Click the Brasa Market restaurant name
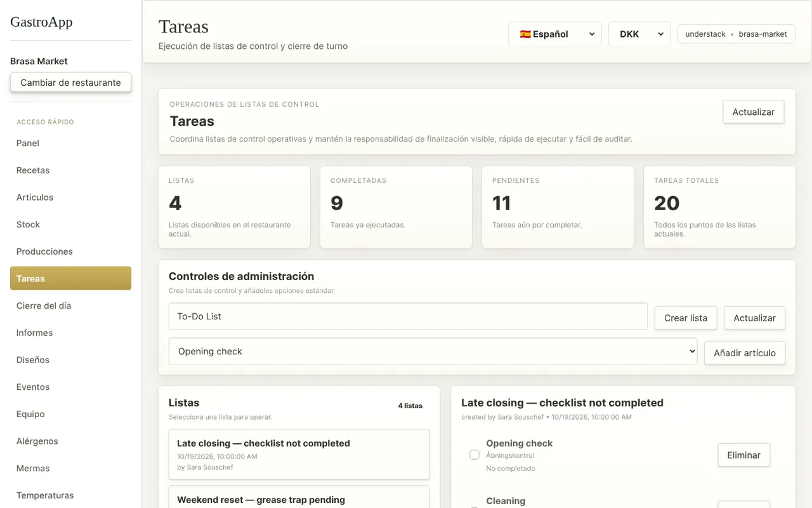 [39, 62]
